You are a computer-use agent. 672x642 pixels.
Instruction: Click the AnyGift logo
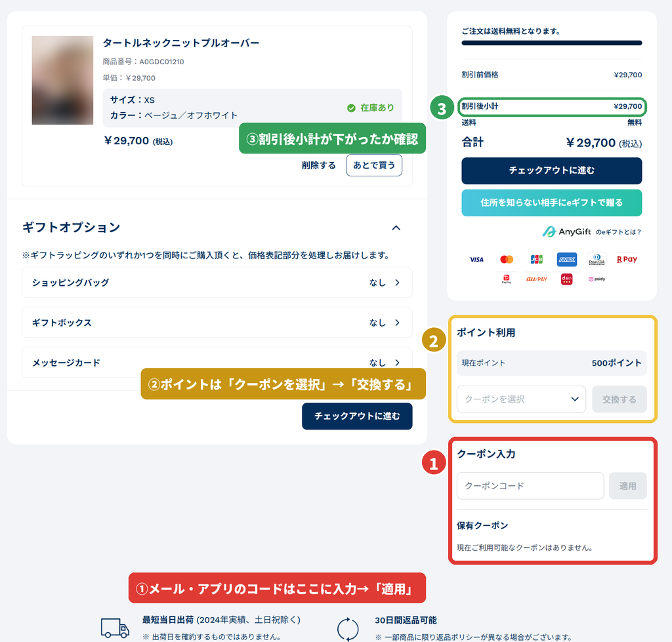coord(566,231)
